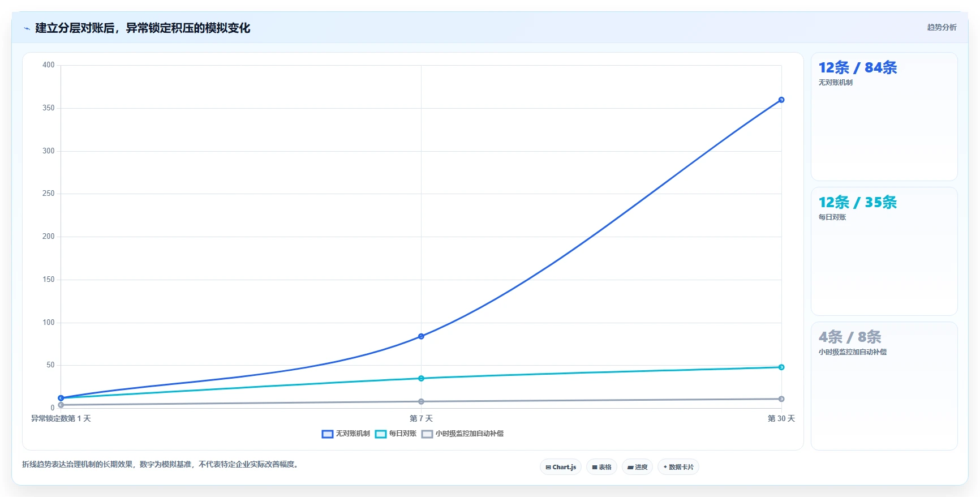Click the trend icon beside the chart title
The height and width of the screenshot is (497, 980).
27,28
